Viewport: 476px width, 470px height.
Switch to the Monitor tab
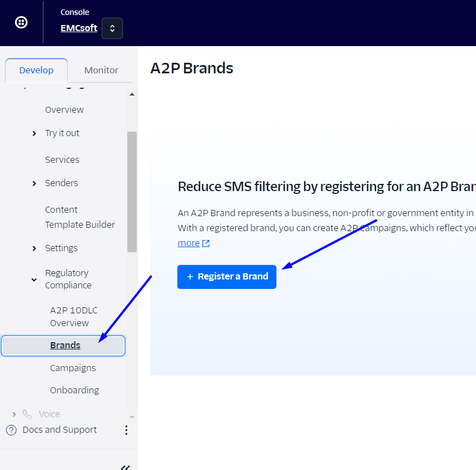(x=101, y=71)
